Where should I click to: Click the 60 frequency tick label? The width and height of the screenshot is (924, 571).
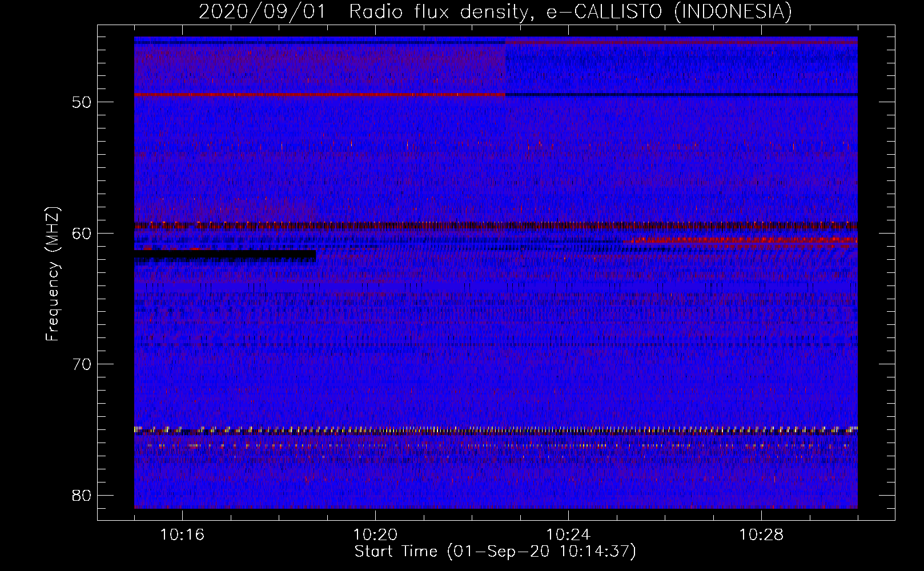pos(82,233)
